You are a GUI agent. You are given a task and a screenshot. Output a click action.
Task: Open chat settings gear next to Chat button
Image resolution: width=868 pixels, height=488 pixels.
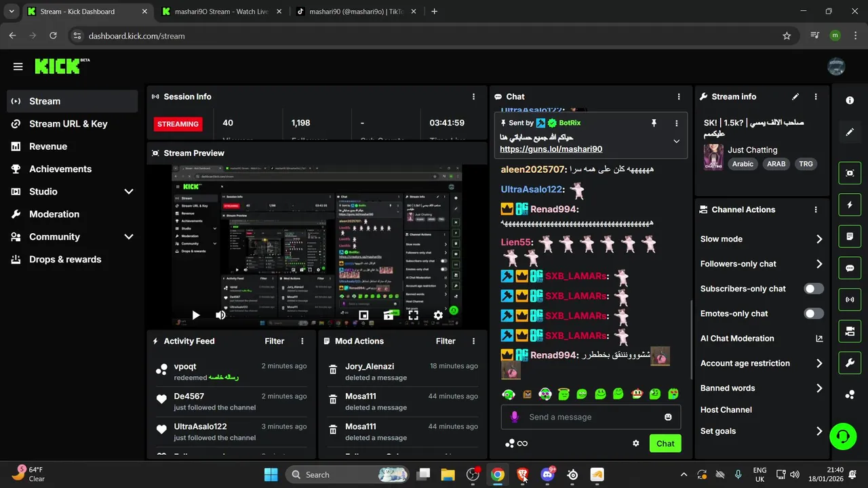(x=636, y=443)
